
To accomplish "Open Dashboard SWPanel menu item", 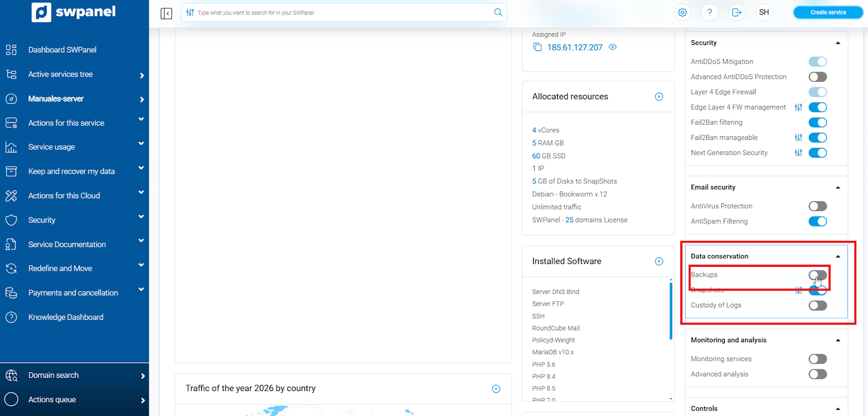I will click(62, 50).
